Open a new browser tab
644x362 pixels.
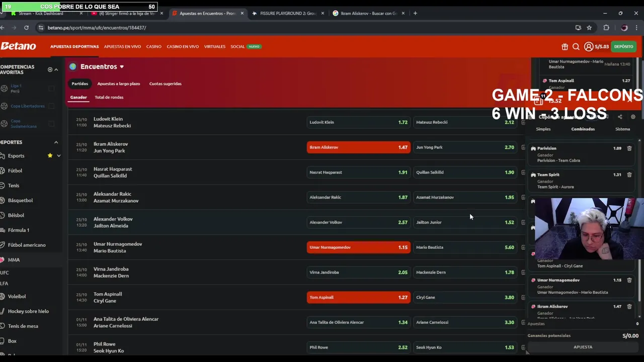click(x=415, y=14)
